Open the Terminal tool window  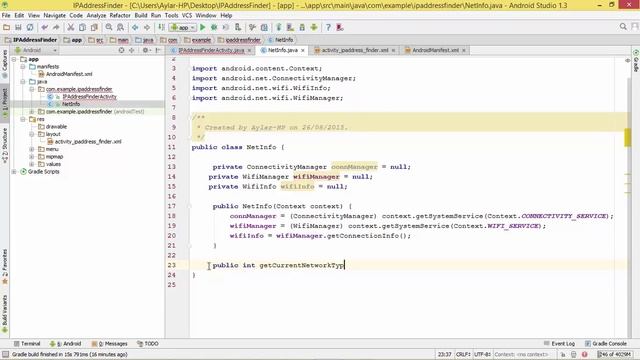coord(27,344)
